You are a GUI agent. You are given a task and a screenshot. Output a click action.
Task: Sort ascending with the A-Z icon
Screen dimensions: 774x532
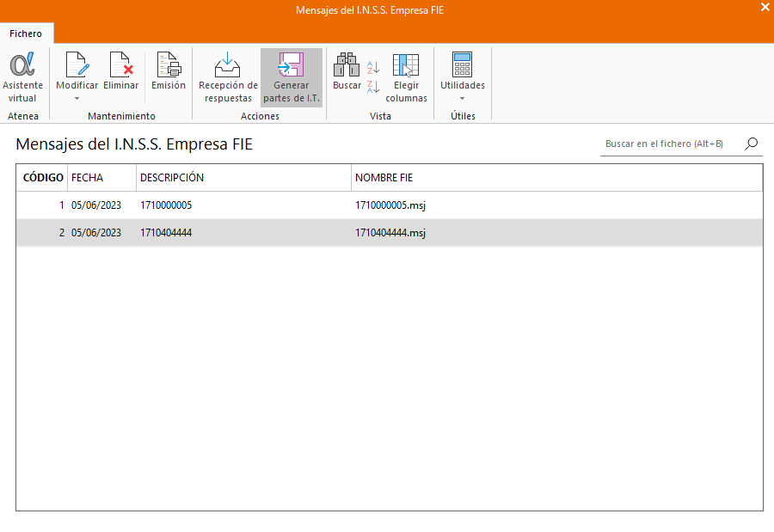tap(373, 67)
